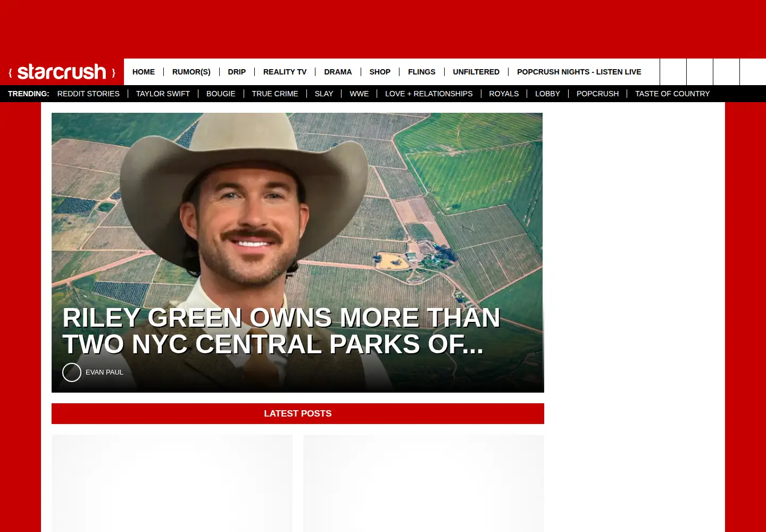Click the Starcrush logo
The width and height of the screenshot is (766, 532).
click(62, 72)
